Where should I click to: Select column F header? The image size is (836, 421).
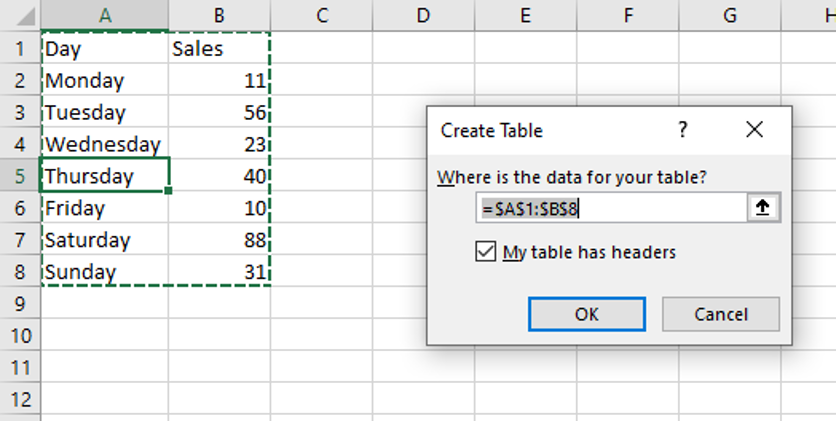click(628, 15)
